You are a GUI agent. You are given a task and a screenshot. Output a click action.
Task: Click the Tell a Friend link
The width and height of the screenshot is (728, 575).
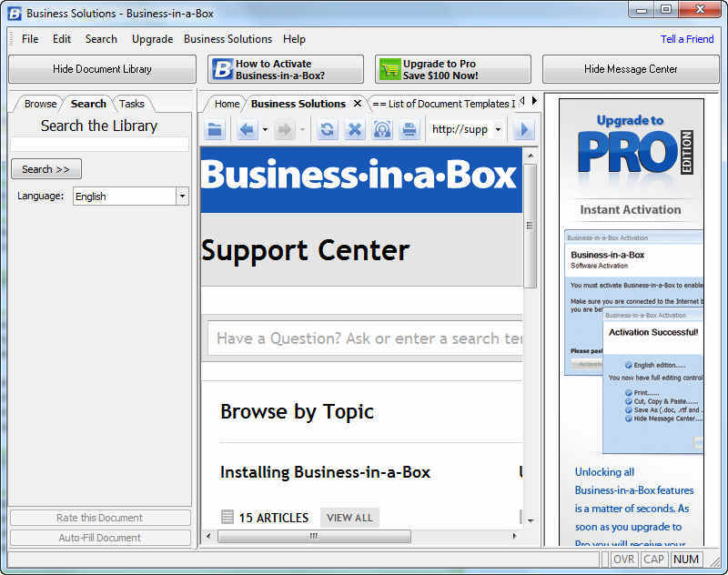pyautogui.click(x=687, y=39)
